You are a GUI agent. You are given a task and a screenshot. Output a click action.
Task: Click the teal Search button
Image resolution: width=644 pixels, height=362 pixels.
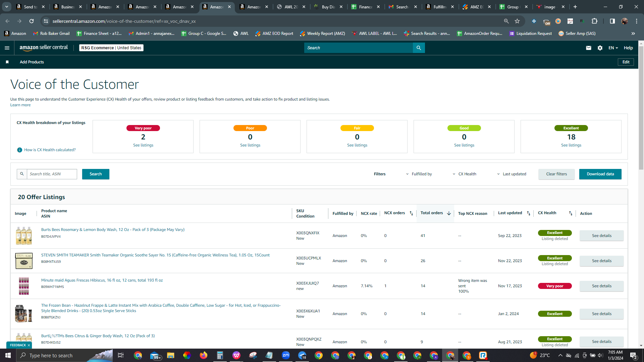pos(96,174)
